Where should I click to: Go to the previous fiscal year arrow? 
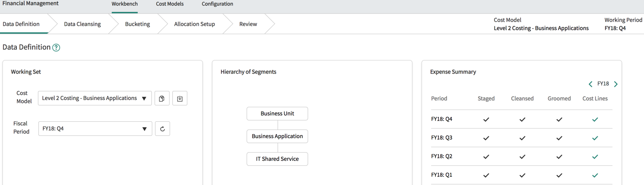(x=591, y=84)
